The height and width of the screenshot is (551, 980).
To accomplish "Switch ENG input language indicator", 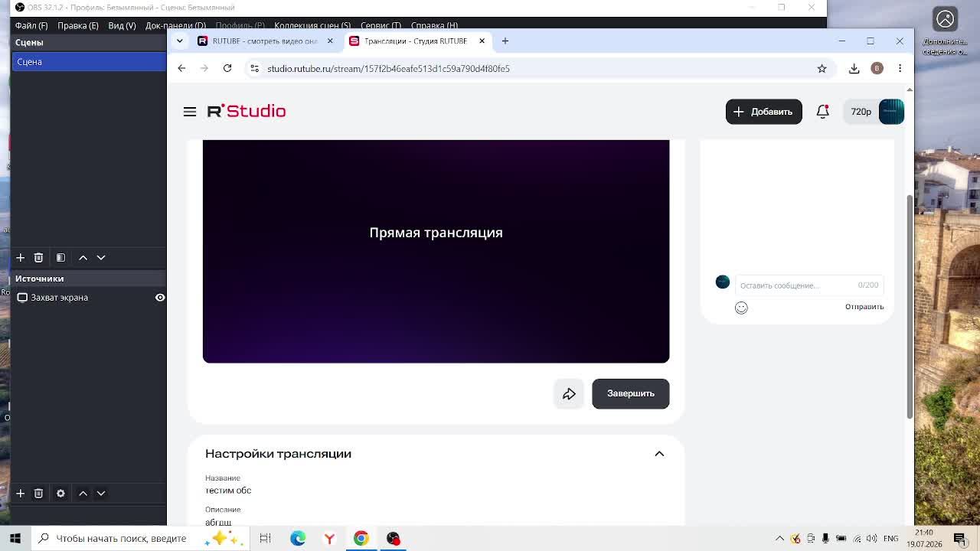I will 891,539.
